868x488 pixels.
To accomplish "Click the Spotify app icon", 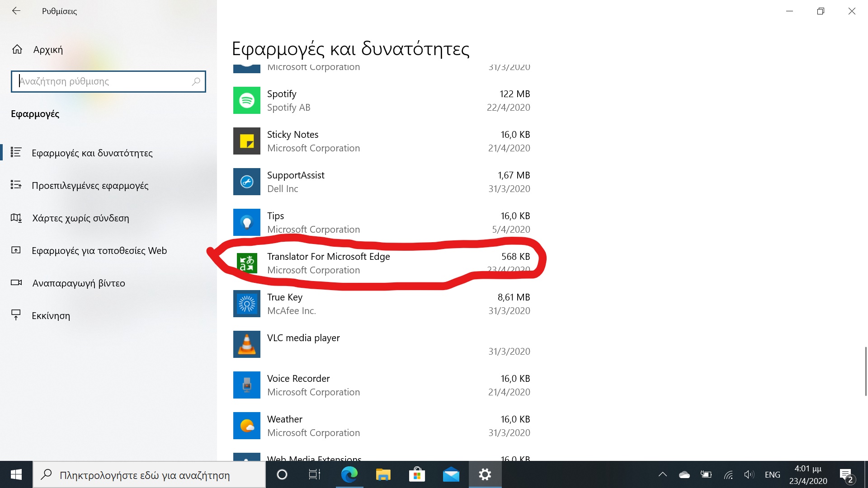I will click(246, 100).
